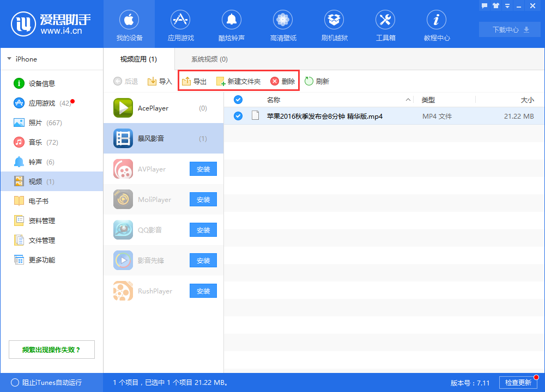Viewport: 545px width, 392px height.
Task: Click the AVPlayer app icon
Action: pyautogui.click(x=123, y=169)
